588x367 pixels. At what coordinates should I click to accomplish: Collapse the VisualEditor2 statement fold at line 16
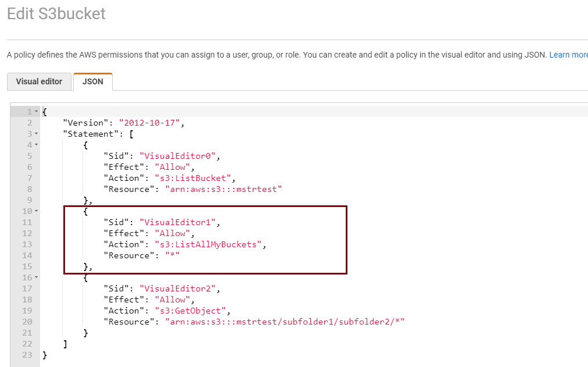[x=36, y=277]
